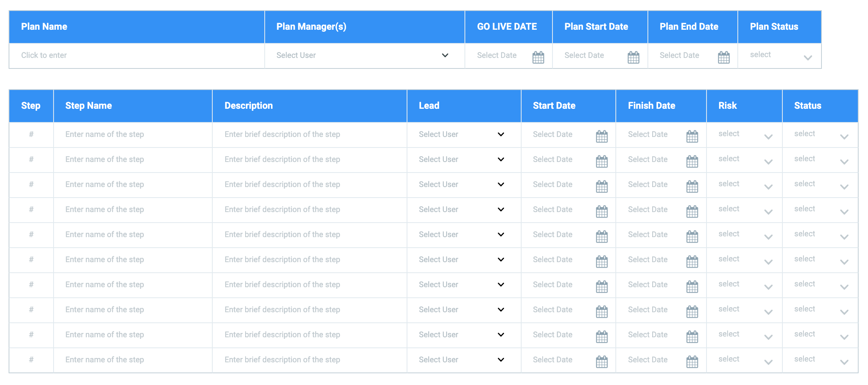The width and height of the screenshot is (868, 385).
Task: Click the Description column header
Action: tap(248, 106)
